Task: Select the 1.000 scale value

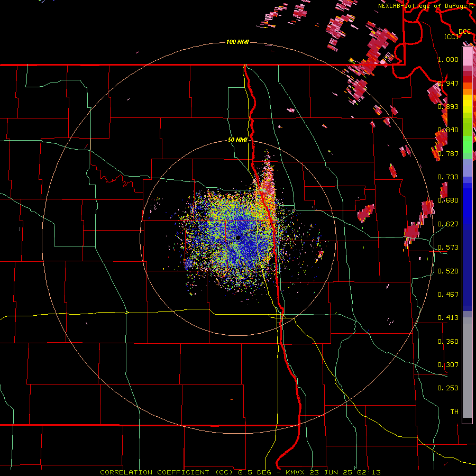Action: pyautogui.click(x=448, y=59)
